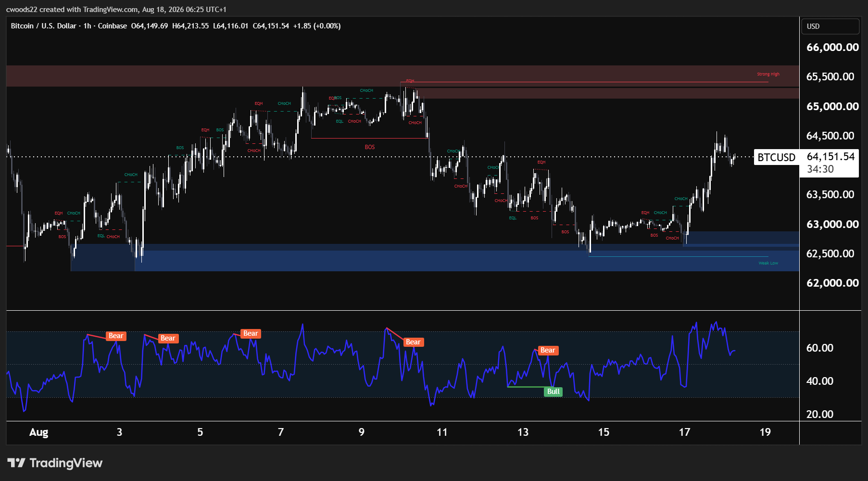
Task: Click the 3 date on the time axis
Action: (119, 432)
